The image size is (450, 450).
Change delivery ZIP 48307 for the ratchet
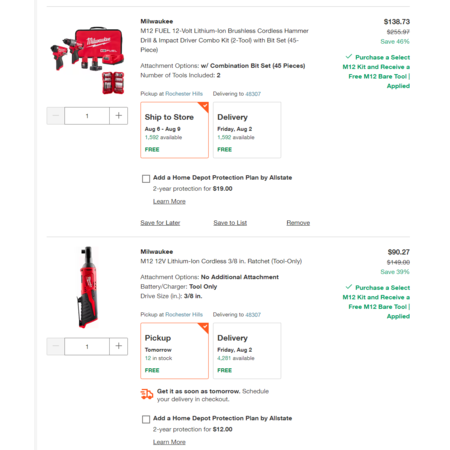point(253,315)
